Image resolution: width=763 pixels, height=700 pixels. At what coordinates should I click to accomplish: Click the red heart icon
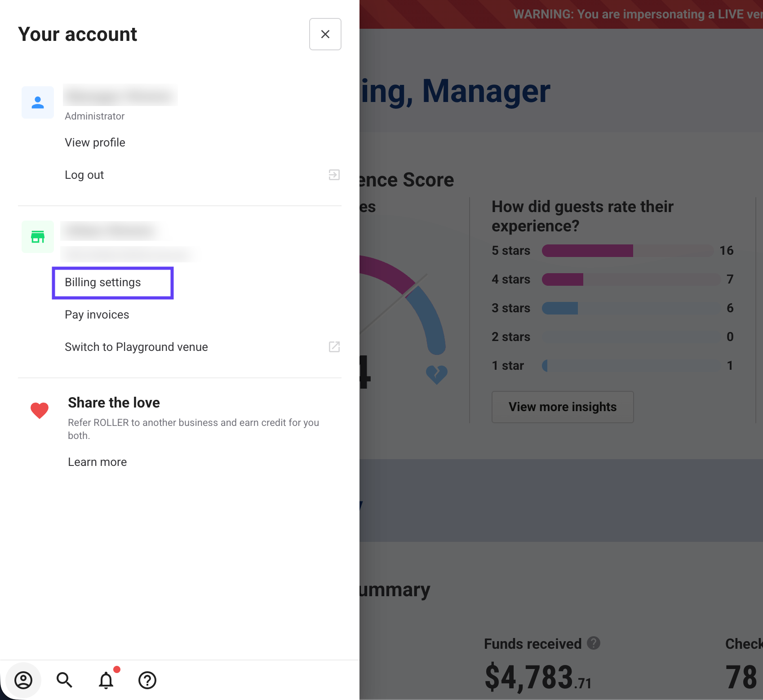[40, 410]
